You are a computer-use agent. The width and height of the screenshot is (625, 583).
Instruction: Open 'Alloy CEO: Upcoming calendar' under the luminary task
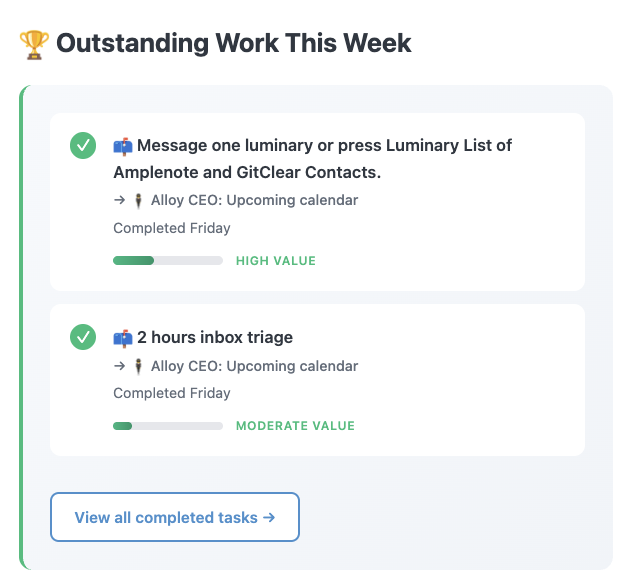[x=254, y=200]
